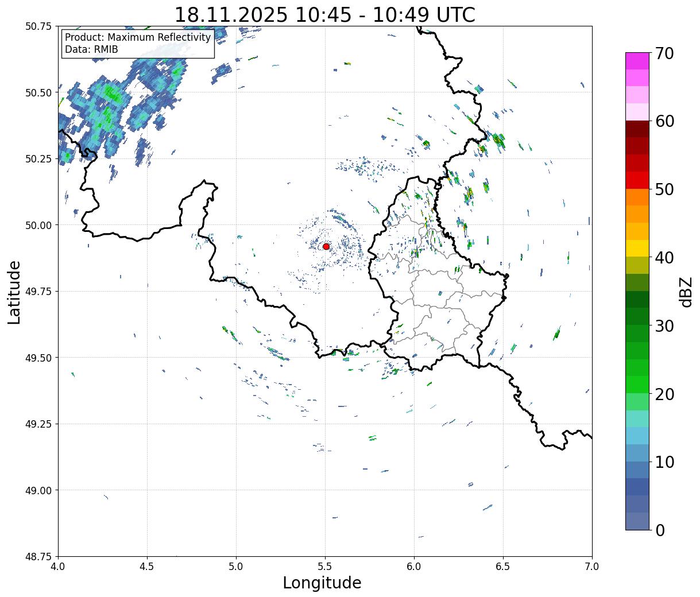
Task: Click longitude tick label 4.5
Action: coord(147,567)
